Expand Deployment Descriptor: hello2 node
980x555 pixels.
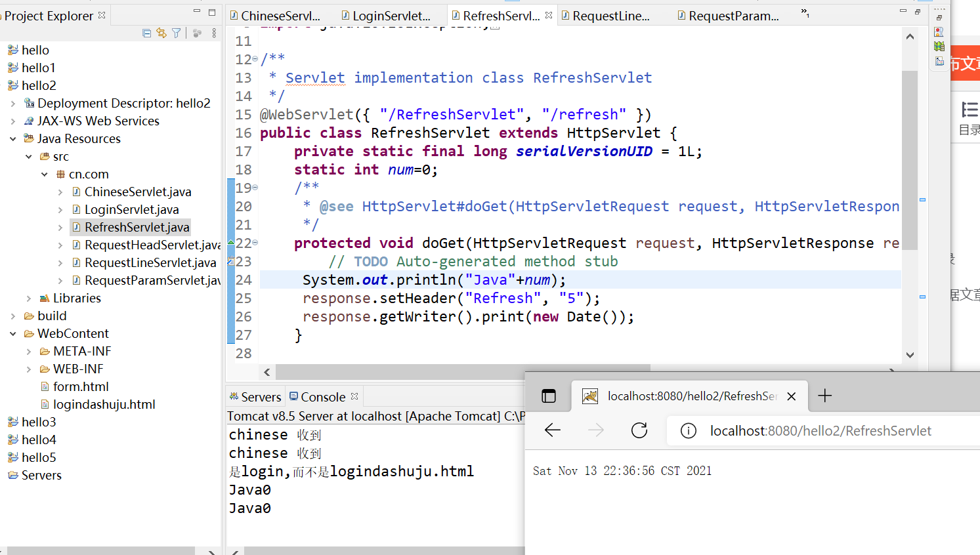tap(13, 103)
